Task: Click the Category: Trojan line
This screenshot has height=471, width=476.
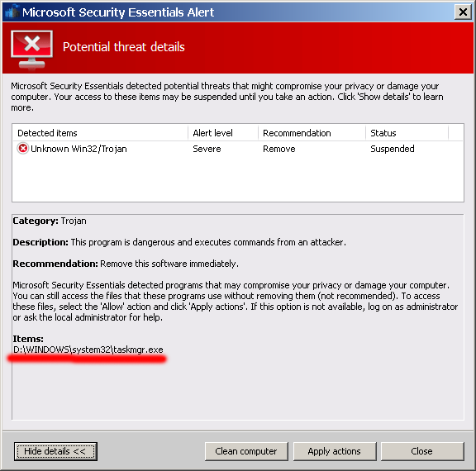Action: [x=50, y=221]
